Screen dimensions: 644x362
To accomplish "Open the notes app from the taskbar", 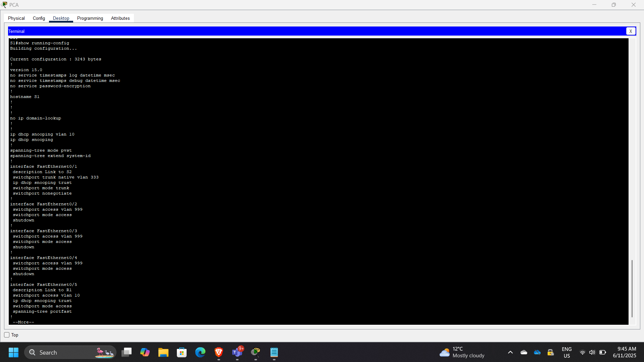I will (x=274, y=352).
